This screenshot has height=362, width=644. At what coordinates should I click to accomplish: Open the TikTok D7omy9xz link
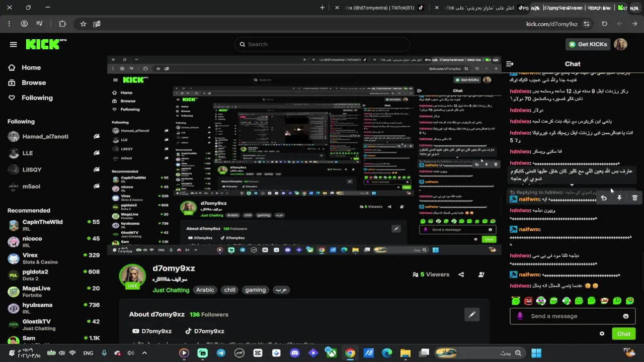(x=204, y=331)
